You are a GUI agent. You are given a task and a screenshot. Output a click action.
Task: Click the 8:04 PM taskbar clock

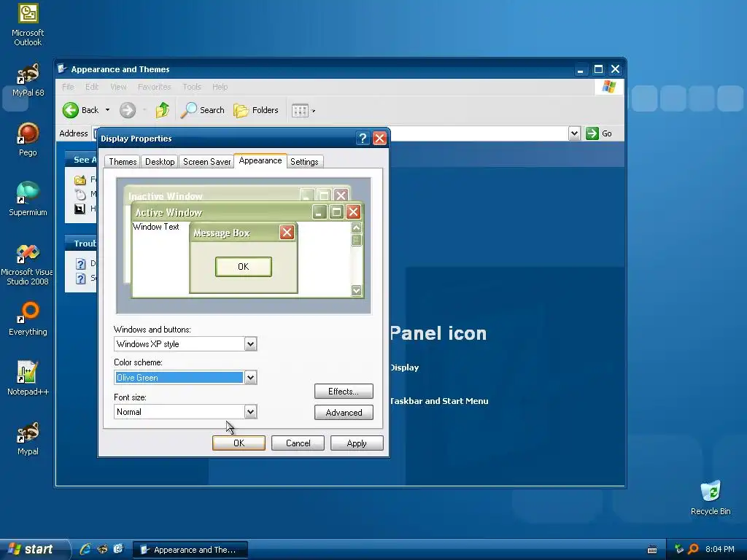point(719,549)
